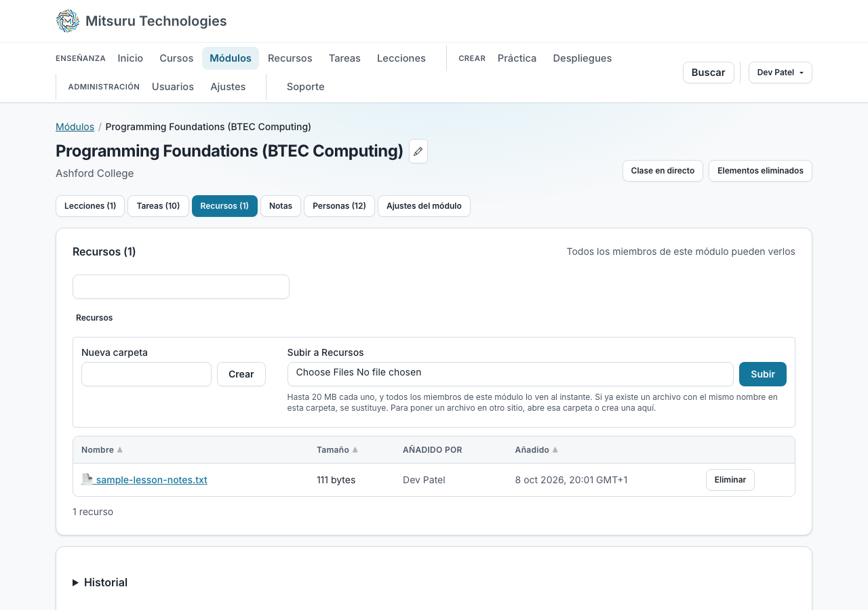Click the "111 bytes" size cell

tap(336, 480)
